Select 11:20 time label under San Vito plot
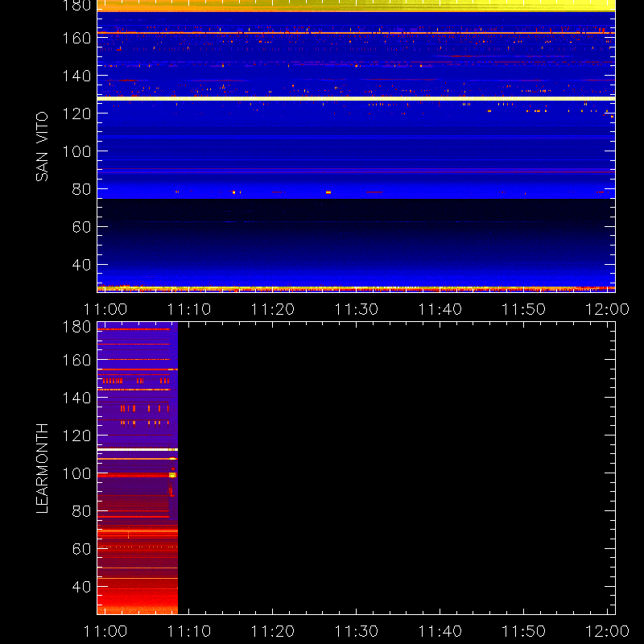 [273, 309]
